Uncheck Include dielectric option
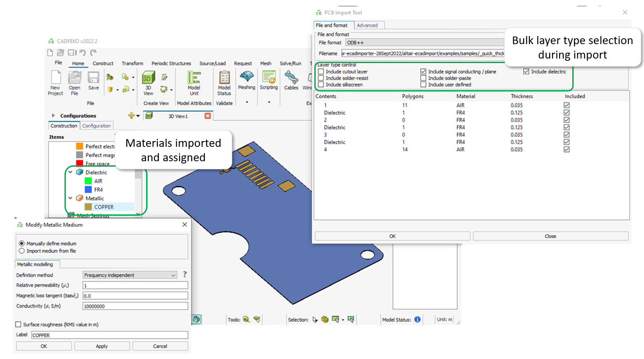Screen dimensions: 644x359 coord(526,72)
